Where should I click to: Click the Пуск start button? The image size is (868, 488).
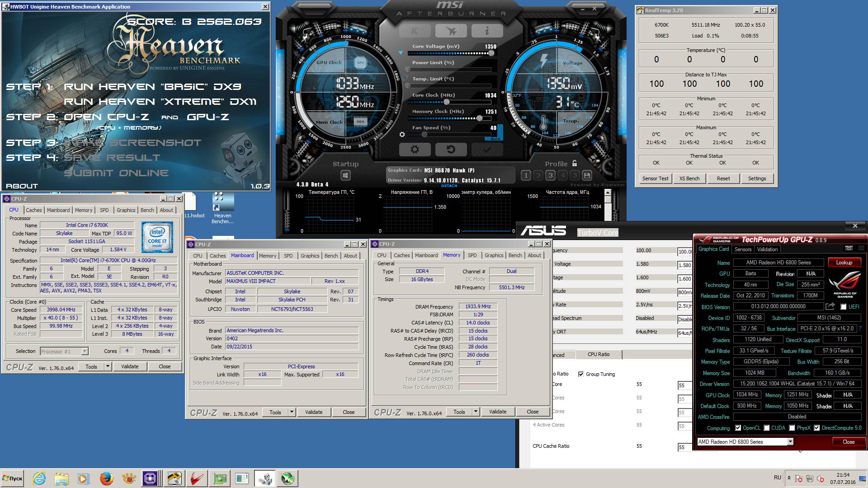point(12,479)
